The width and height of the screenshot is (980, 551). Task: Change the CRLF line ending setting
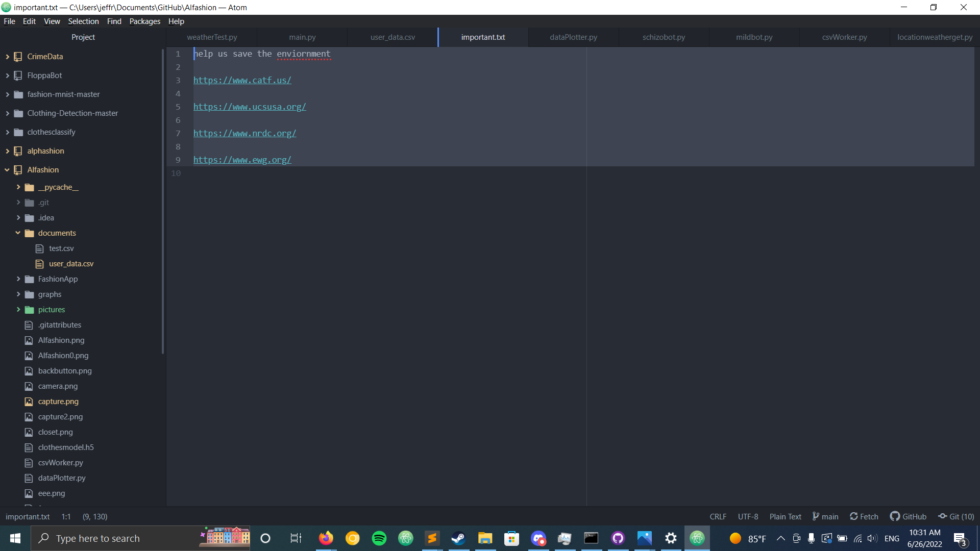[x=718, y=516]
